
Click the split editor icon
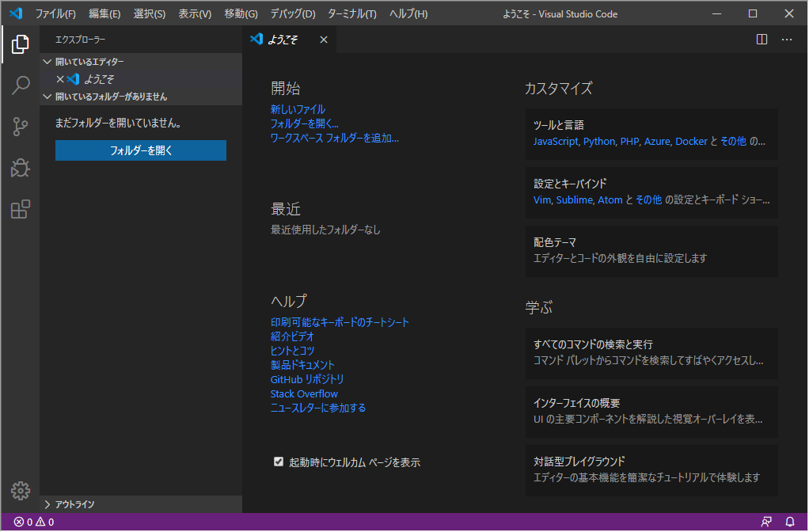pyautogui.click(x=762, y=40)
